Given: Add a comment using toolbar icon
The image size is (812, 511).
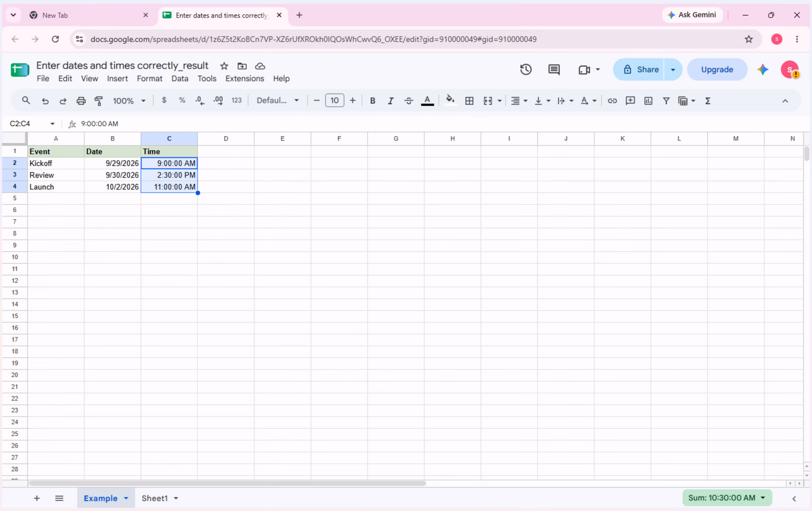Looking at the screenshot, I should (x=630, y=101).
